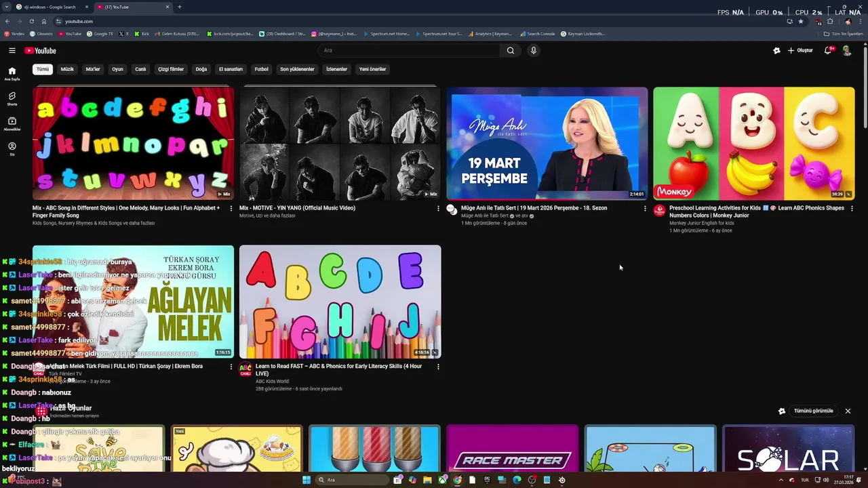Open Shorts from the sidebar
The width and height of the screenshot is (868, 488).
click(x=12, y=99)
